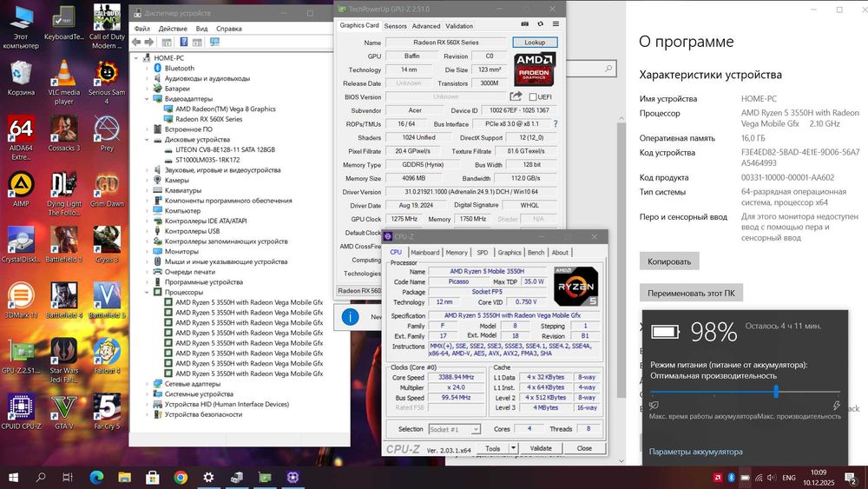Open the Параметры аккумулятора link

pos(696,452)
